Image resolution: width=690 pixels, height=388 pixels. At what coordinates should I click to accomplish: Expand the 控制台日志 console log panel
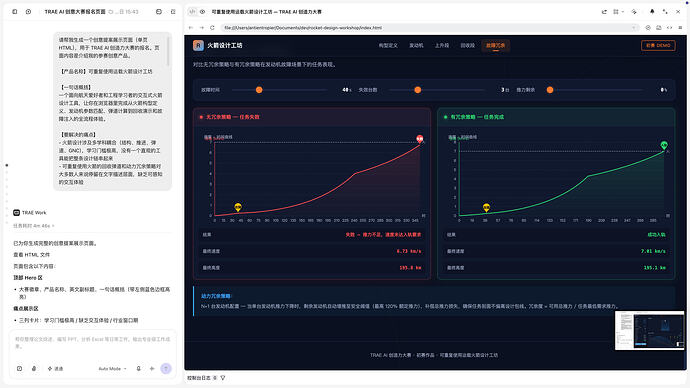click(x=199, y=378)
